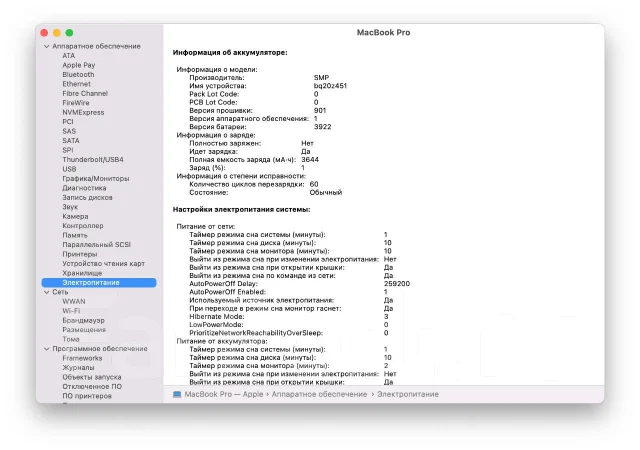
Task: Click the MacBook Pro window title
Action: [x=383, y=33]
